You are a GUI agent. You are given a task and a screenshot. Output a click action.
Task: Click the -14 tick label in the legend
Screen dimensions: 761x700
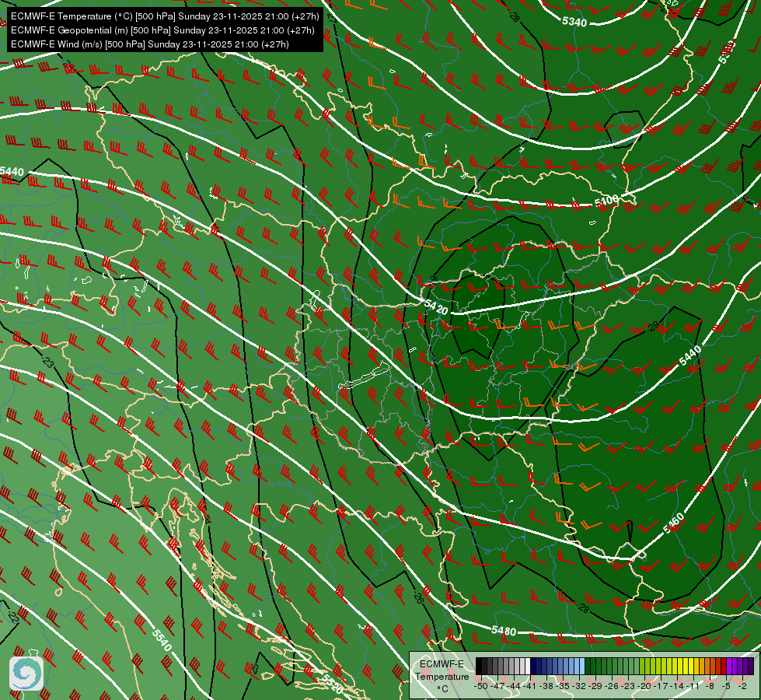click(x=677, y=687)
